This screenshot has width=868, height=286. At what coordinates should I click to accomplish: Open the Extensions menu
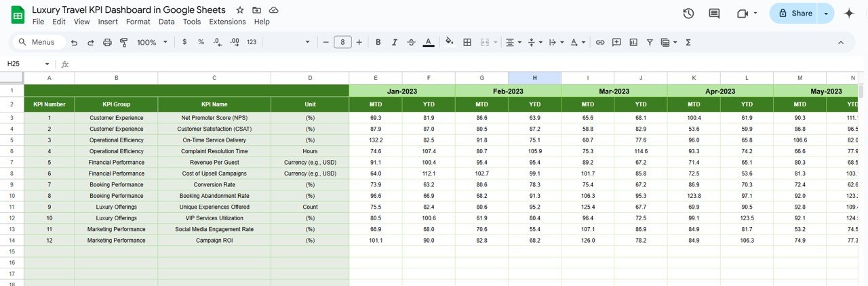click(227, 22)
